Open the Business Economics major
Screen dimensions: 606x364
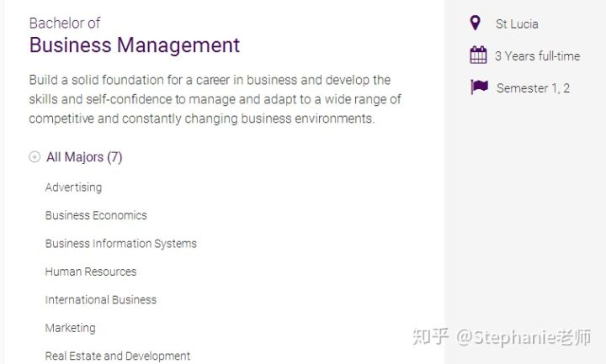pyautogui.click(x=96, y=215)
